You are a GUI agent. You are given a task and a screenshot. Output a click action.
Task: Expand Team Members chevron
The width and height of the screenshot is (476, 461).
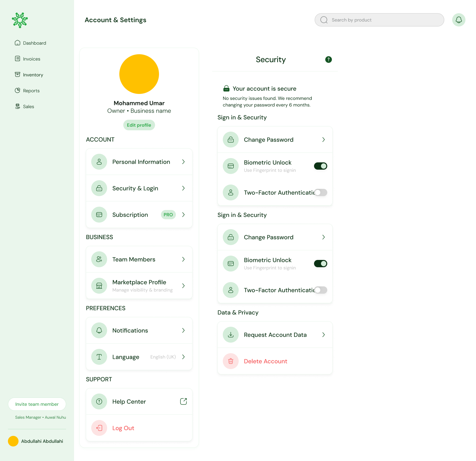183,259
